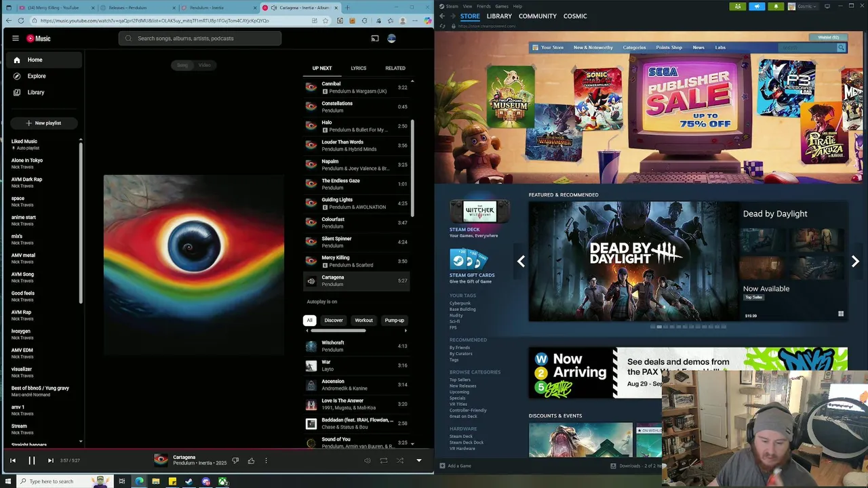Like the current song Cartagena
The width and height of the screenshot is (868, 488).
[x=251, y=460]
